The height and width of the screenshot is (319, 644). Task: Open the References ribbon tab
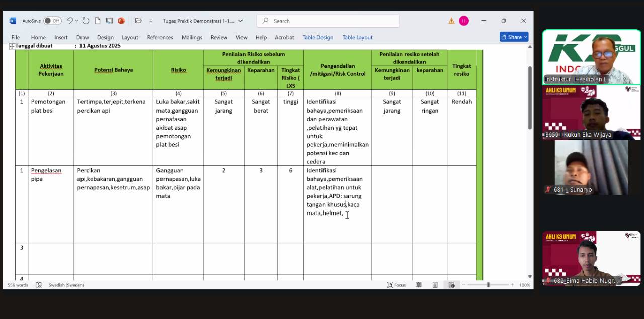(x=160, y=37)
